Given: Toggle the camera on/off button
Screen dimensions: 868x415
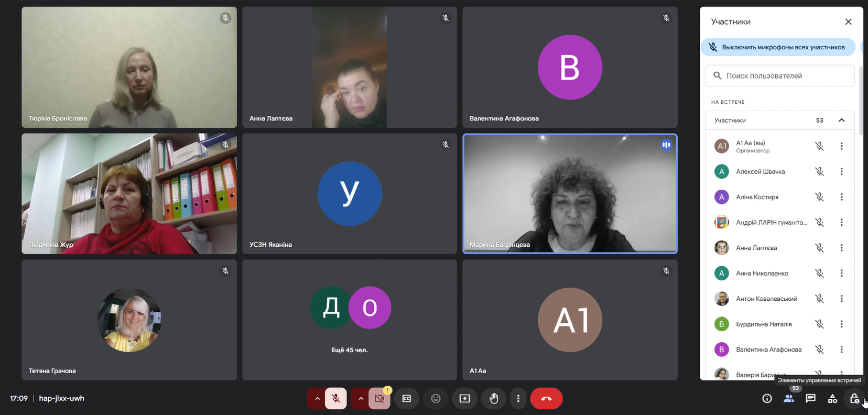Looking at the screenshot, I should (x=379, y=399).
